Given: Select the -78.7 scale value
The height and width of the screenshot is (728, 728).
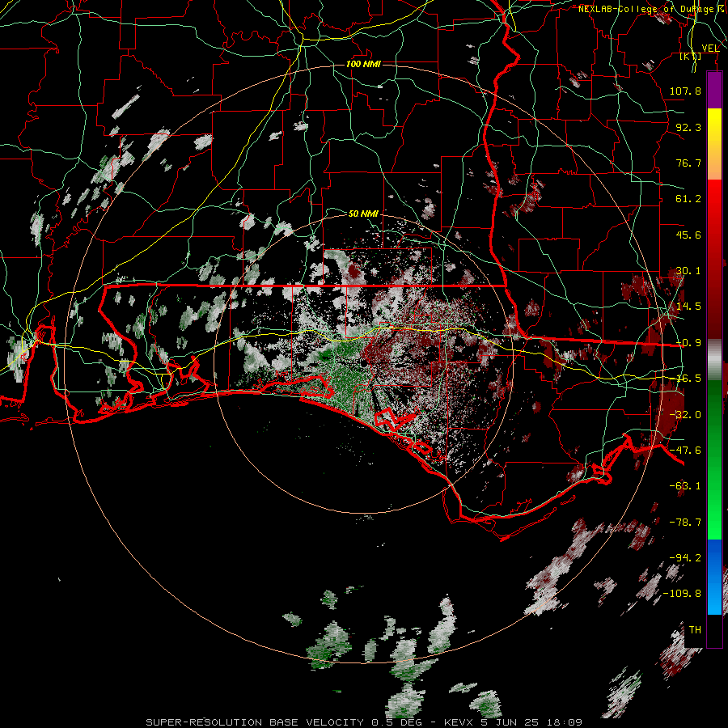Looking at the screenshot, I should tap(685, 523).
